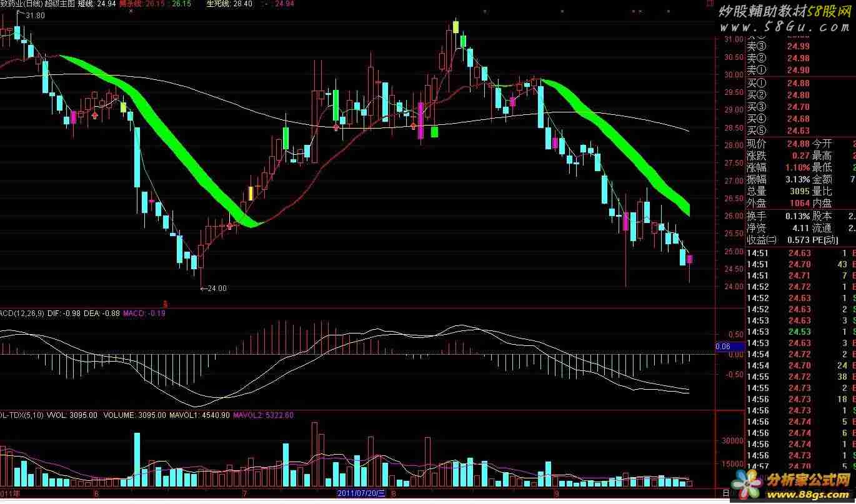Click the 14:56 24.73 tick with volume 18
Screen dimensions: 856x504
(x=802, y=399)
